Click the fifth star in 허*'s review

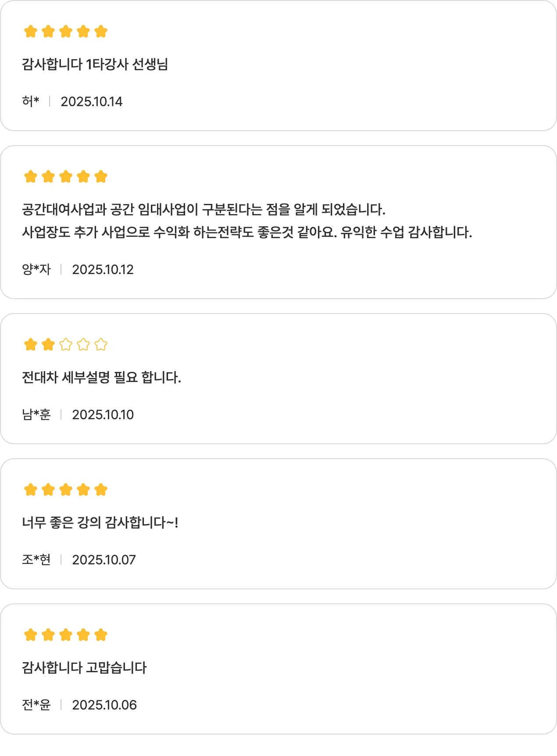101,32
